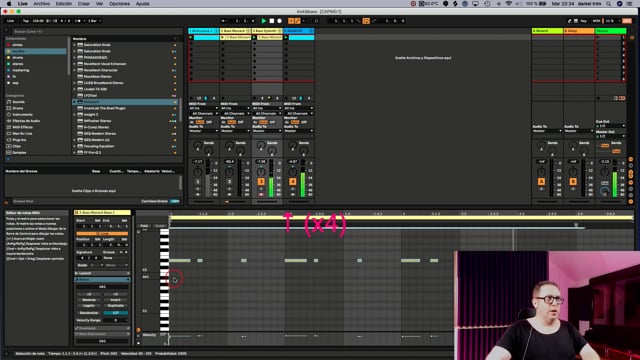Click the green Play transport button
640x360 pixels.
[x=264, y=21]
